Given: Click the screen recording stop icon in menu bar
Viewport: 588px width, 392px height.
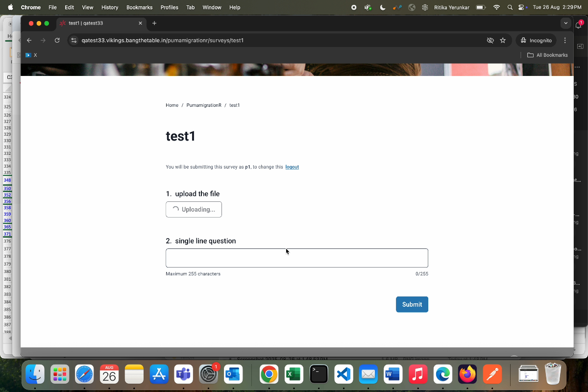Looking at the screenshot, I should [x=354, y=7].
